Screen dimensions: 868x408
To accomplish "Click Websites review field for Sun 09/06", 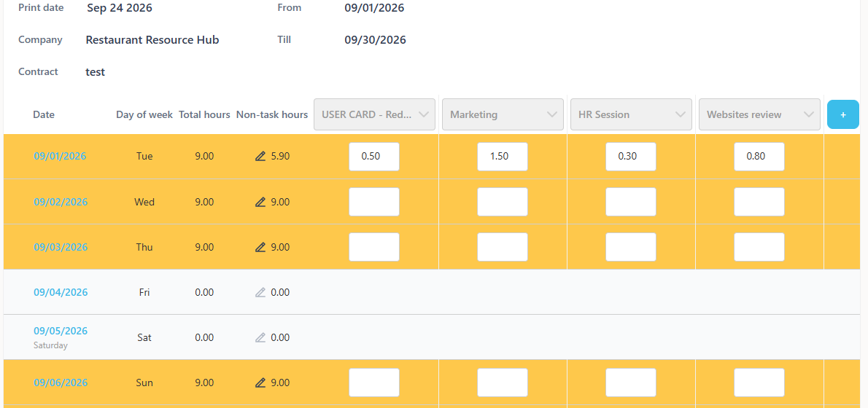I will (759, 382).
